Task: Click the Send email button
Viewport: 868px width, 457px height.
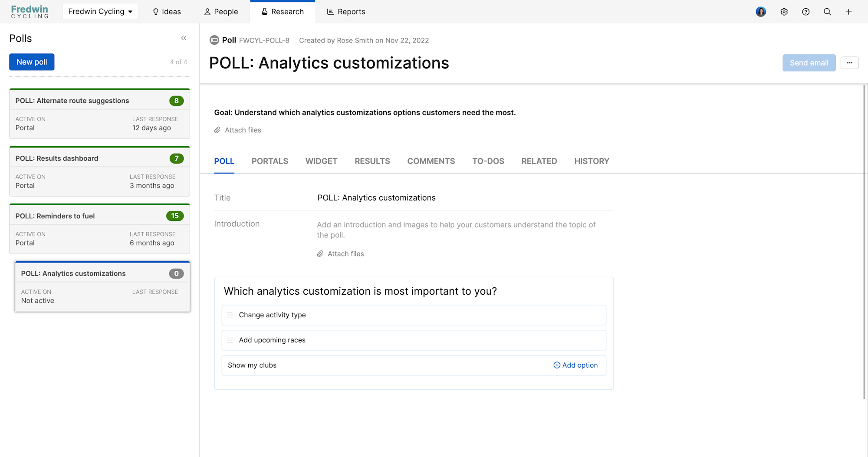Action: tap(809, 63)
